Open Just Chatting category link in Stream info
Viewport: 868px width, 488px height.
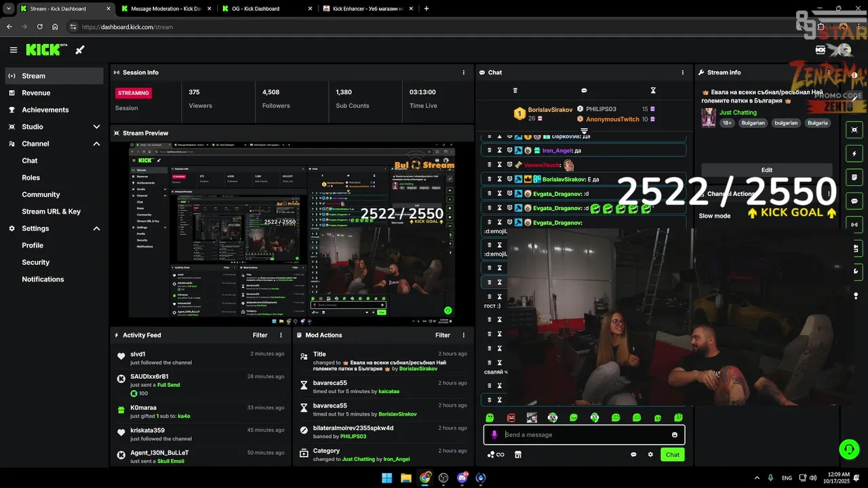pyautogui.click(x=738, y=113)
